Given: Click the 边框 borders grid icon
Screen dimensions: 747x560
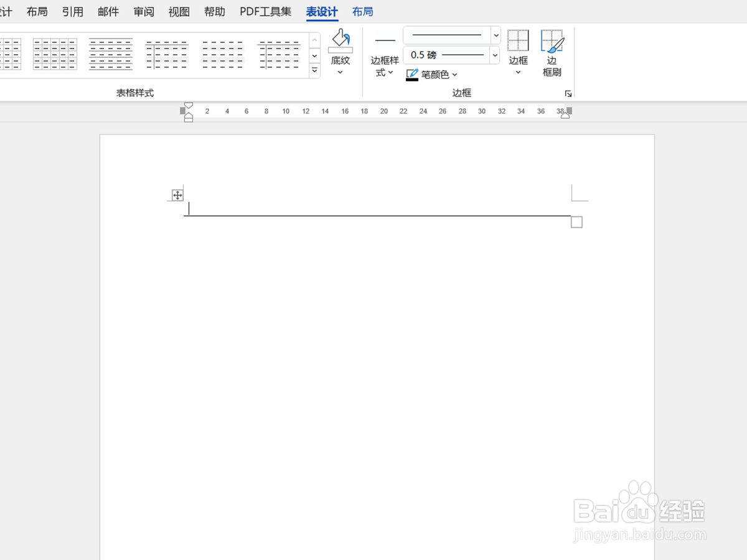Looking at the screenshot, I should (x=518, y=40).
